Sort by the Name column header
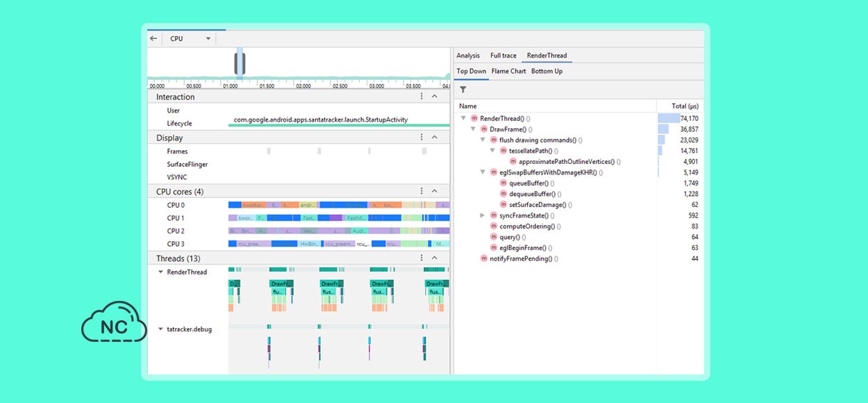This screenshot has height=403, width=868. click(468, 106)
